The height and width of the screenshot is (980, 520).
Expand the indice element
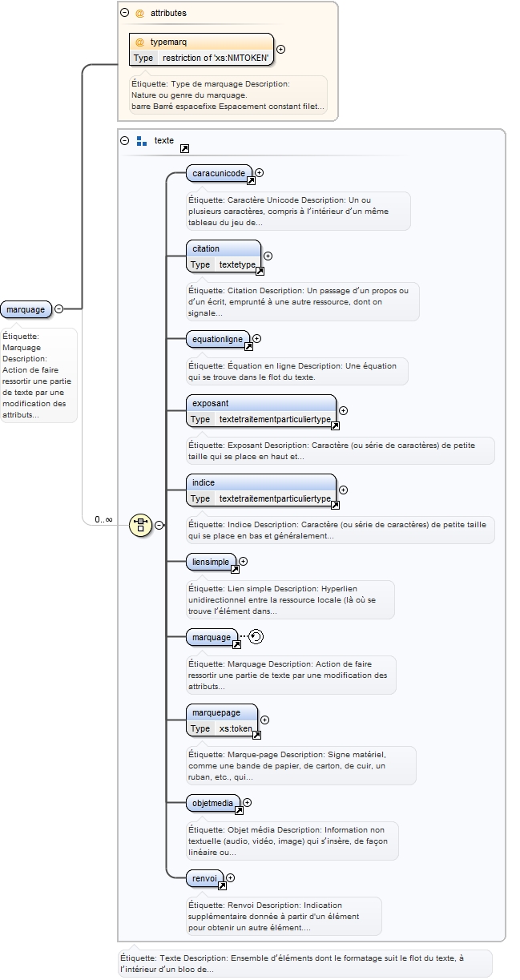pyautogui.click(x=343, y=490)
